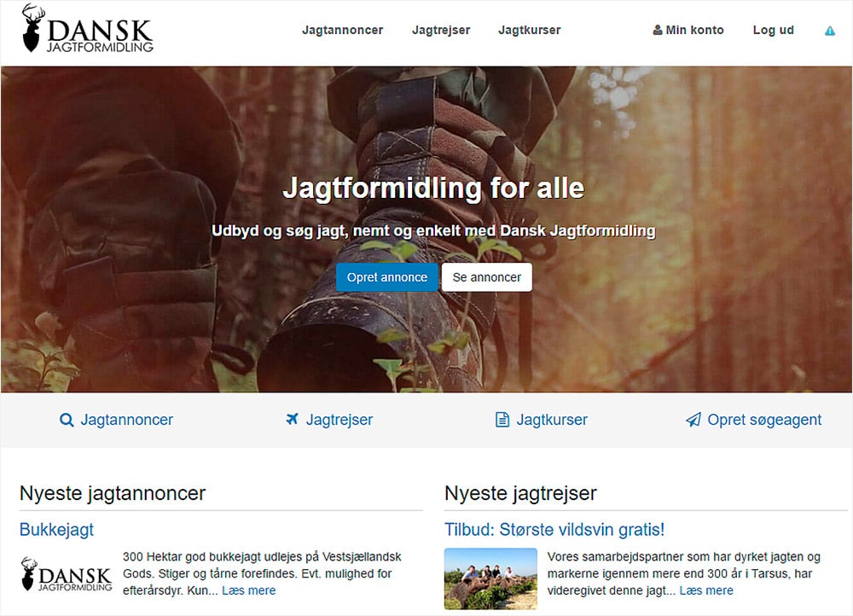Viewport: 853px width, 616px height.
Task: Click the Opret søgeagent link text
Action: point(764,420)
